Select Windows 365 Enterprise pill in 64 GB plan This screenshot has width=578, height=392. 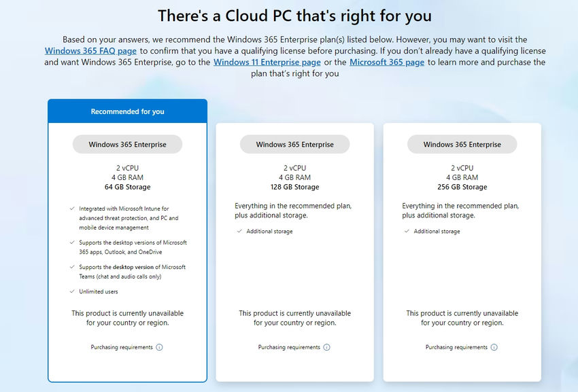coord(128,144)
